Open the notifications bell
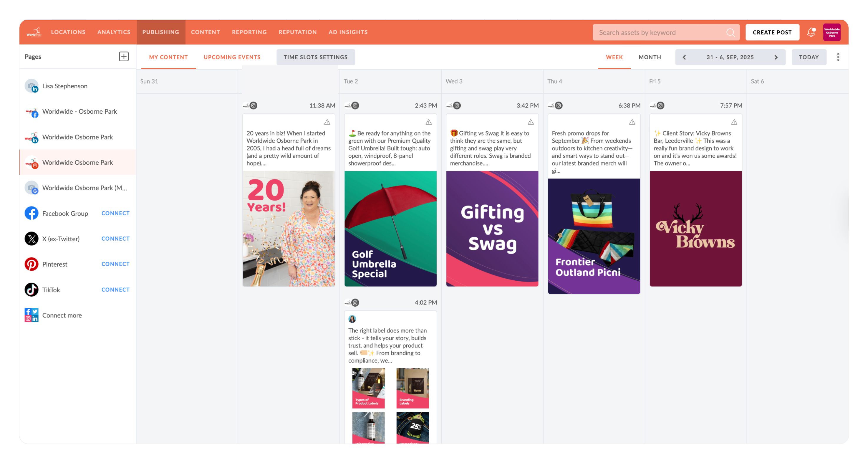 811,32
